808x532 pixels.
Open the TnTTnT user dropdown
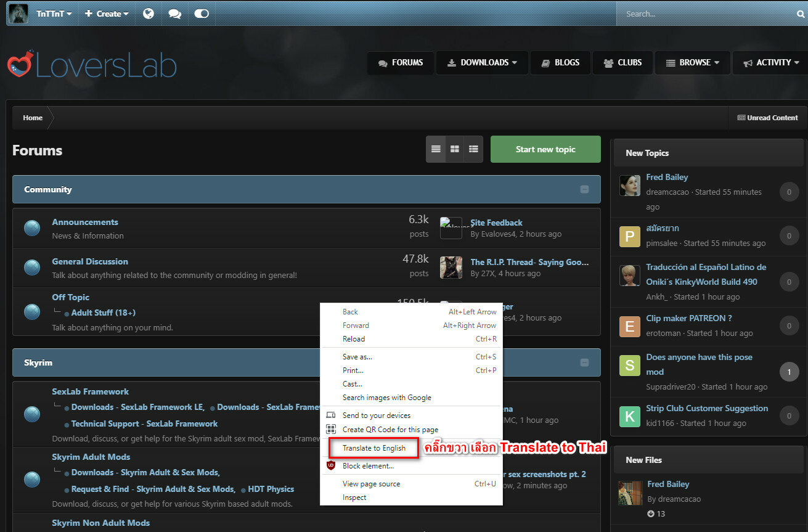(x=54, y=14)
